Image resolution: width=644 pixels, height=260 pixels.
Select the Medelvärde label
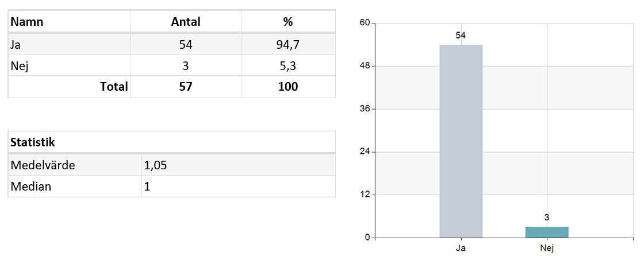pyautogui.click(x=43, y=165)
